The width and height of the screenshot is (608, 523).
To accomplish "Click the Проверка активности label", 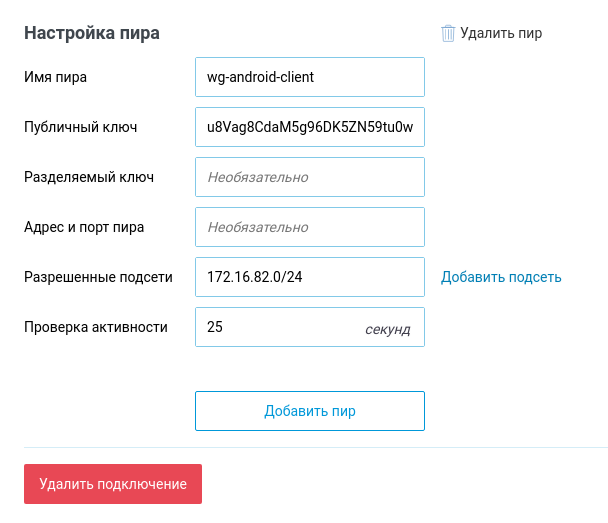I will point(96,327).
